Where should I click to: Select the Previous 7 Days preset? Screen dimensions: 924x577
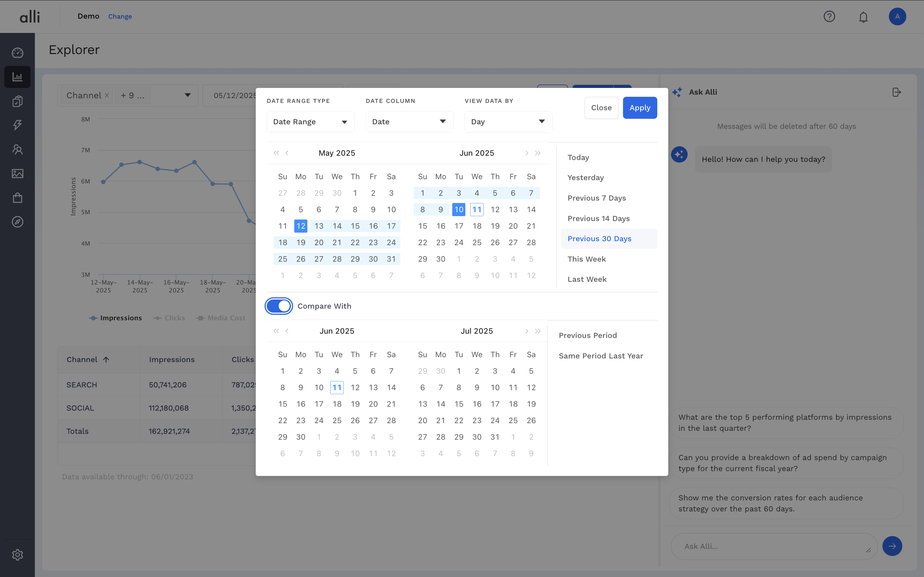[x=596, y=198]
